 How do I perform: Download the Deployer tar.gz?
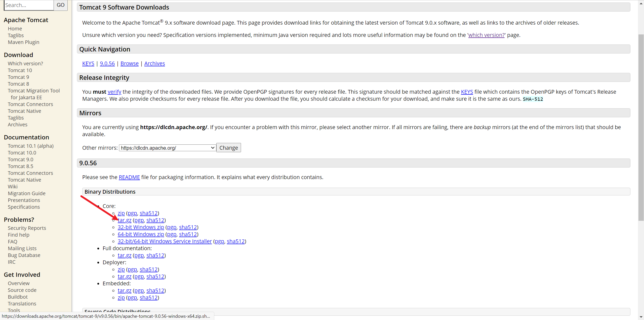(x=125, y=277)
